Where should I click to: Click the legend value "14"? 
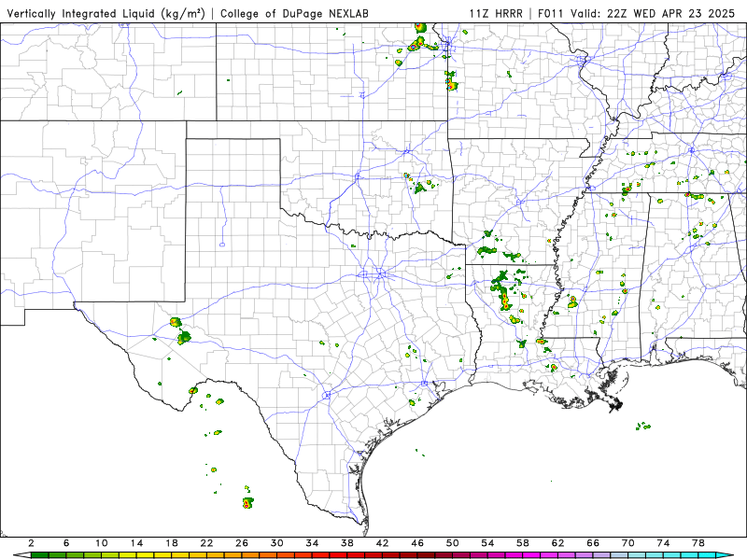[136, 543]
